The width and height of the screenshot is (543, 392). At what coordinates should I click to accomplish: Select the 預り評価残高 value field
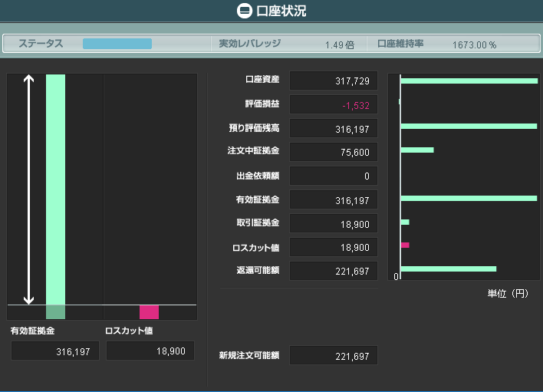[x=334, y=128]
